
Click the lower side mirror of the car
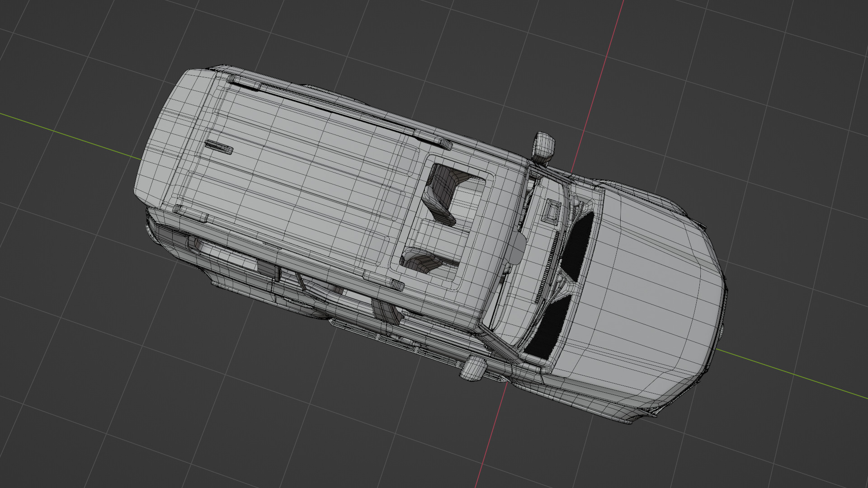(x=473, y=368)
